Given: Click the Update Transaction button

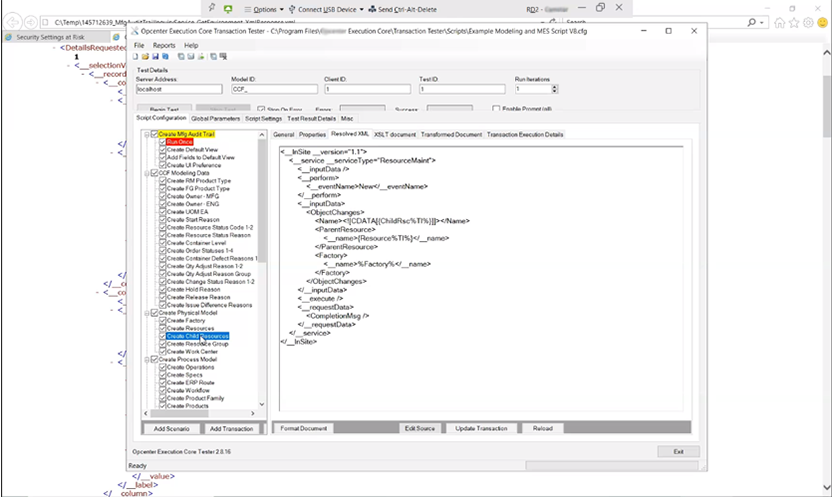Looking at the screenshot, I should point(481,428).
